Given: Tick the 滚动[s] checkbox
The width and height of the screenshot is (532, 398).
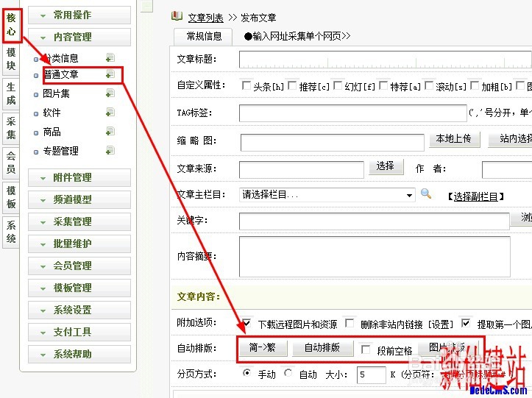Looking at the screenshot, I should (429, 85).
